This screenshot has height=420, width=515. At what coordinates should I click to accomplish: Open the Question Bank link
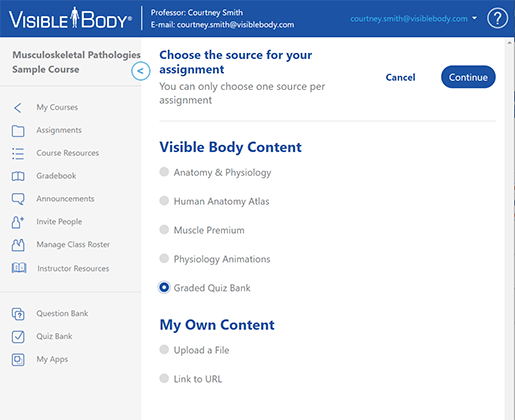pos(62,313)
